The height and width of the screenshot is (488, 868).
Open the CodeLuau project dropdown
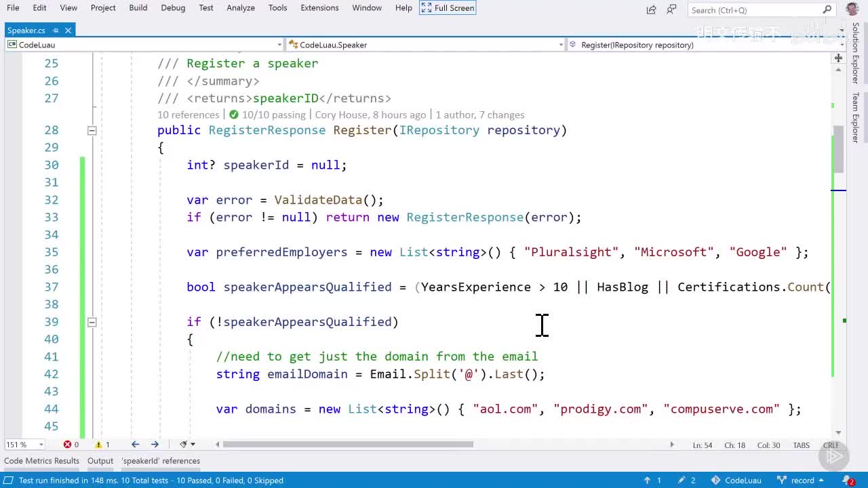pyautogui.click(x=144, y=45)
